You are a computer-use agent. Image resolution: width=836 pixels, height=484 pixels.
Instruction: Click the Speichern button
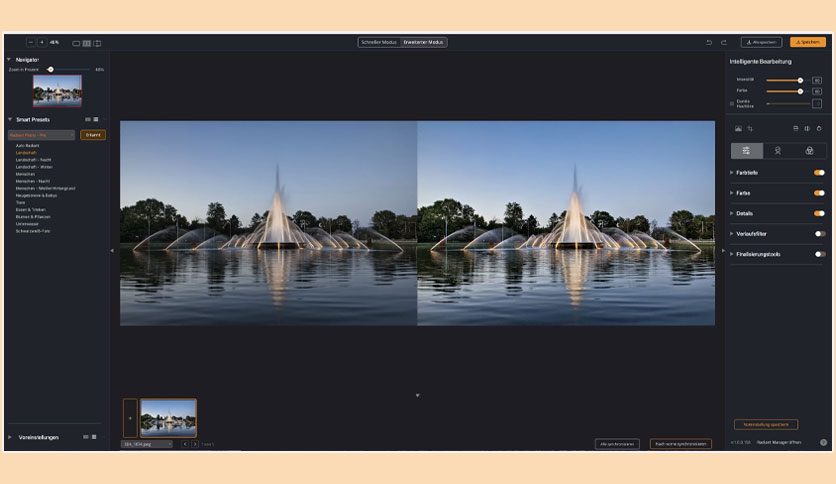pos(808,42)
